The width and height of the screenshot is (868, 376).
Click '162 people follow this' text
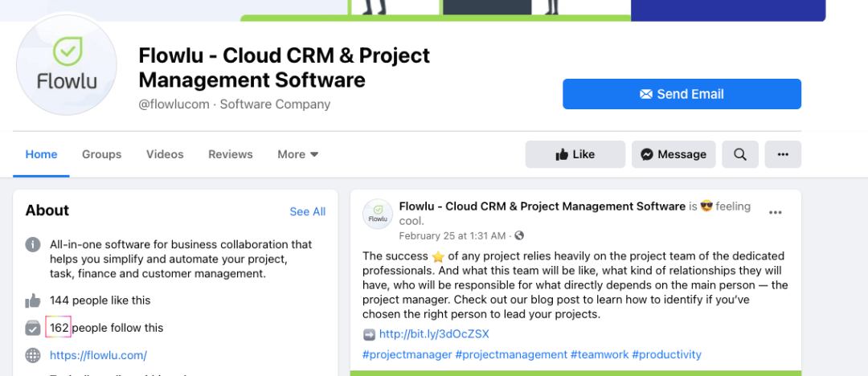pos(106,328)
